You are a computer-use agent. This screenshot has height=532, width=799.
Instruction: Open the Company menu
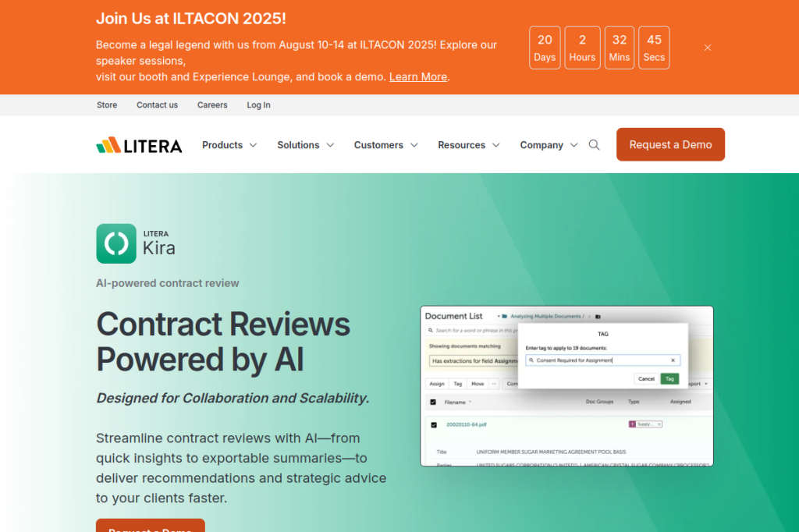[x=542, y=145]
